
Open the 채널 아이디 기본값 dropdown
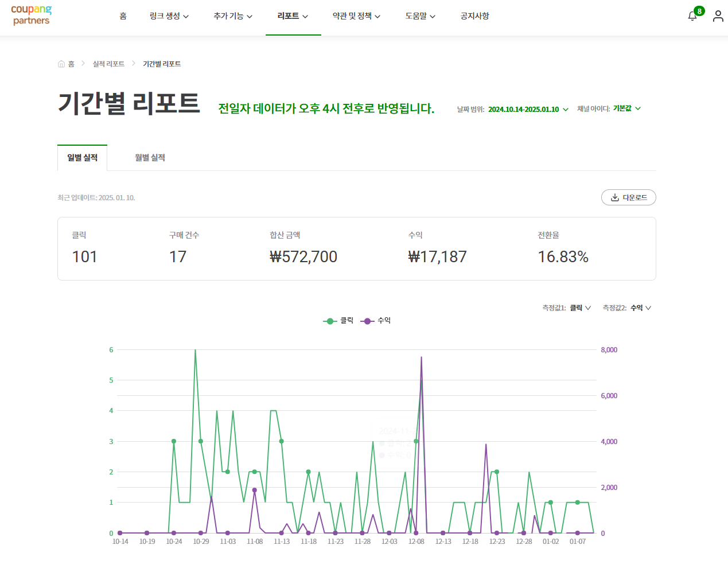click(626, 108)
